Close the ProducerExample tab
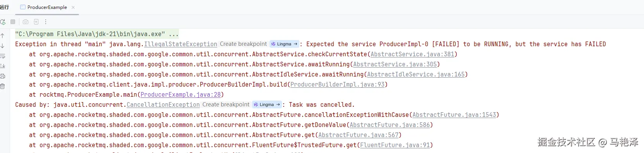644x153 pixels. coord(73,7)
